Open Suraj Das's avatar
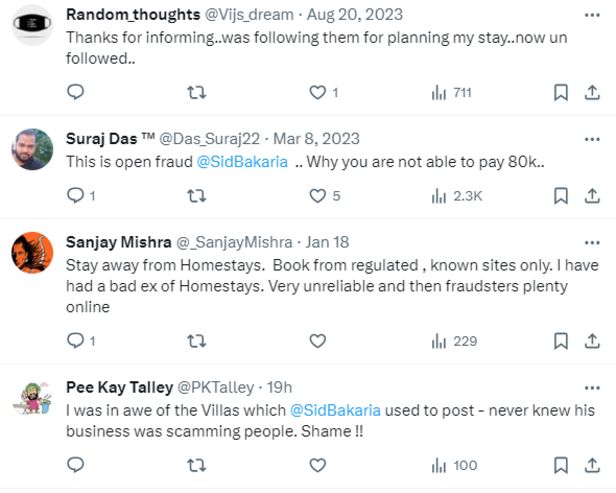 (x=32, y=148)
